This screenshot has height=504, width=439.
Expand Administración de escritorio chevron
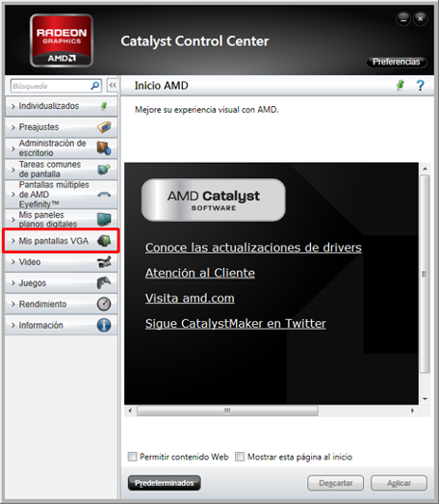[x=13, y=148]
